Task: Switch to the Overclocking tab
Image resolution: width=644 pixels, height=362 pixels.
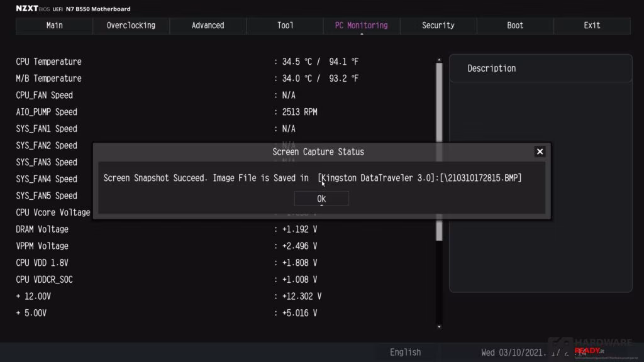Action: click(131, 25)
